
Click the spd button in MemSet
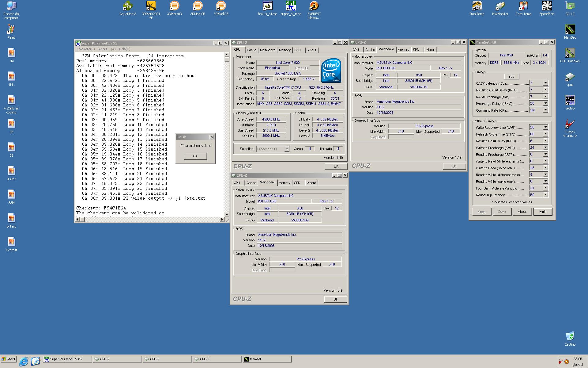[x=511, y=76]
